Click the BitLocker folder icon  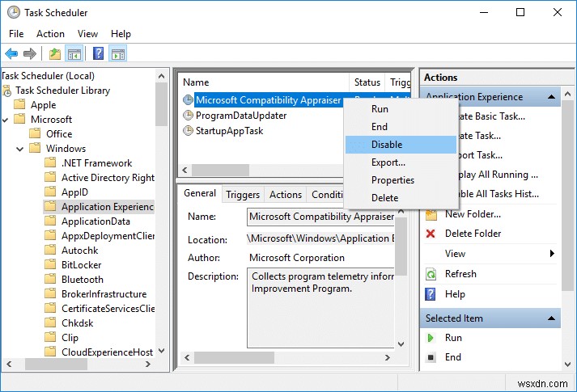click(x=50, y=264)
